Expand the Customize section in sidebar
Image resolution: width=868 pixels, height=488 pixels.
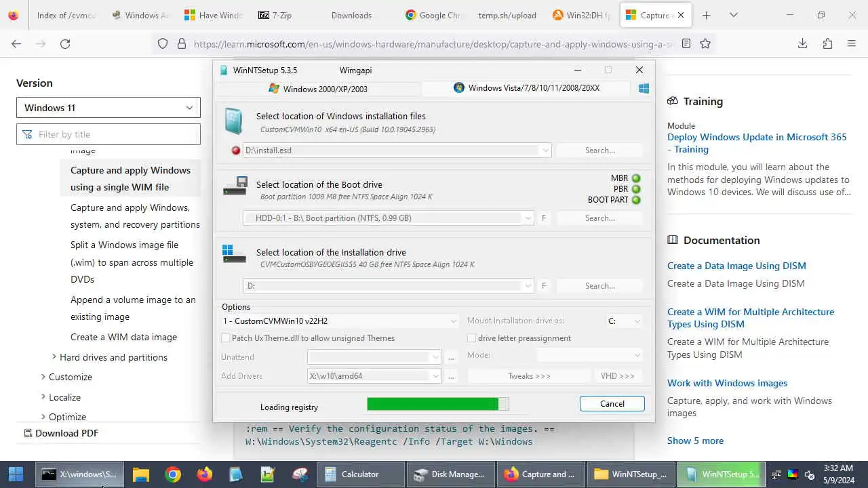pos(43,377)
